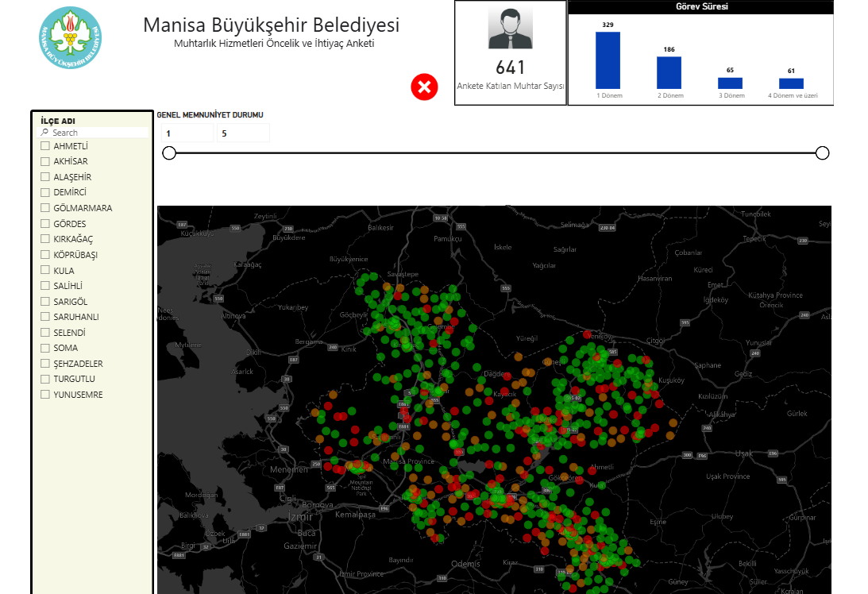Select the 4 Dönem ve üzeri bar
This screenshot has width=868, height=594.
(x=791, y=83)
